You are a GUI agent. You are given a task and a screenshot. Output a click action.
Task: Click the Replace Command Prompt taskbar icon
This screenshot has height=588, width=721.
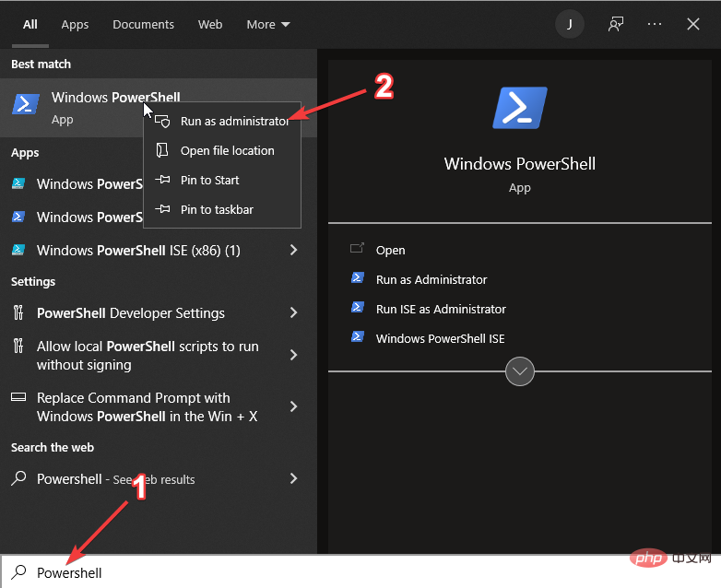point(18,396)
